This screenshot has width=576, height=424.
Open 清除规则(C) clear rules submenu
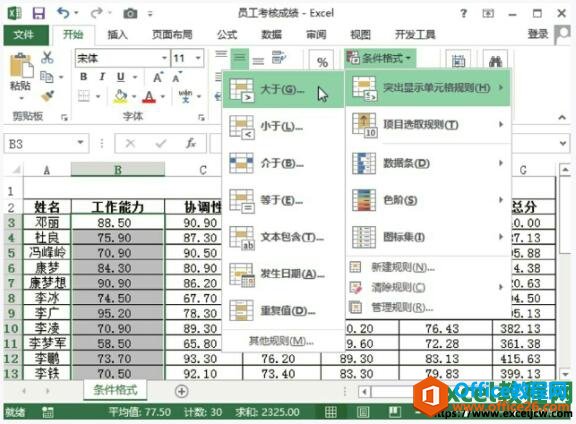tap(428, 287)
